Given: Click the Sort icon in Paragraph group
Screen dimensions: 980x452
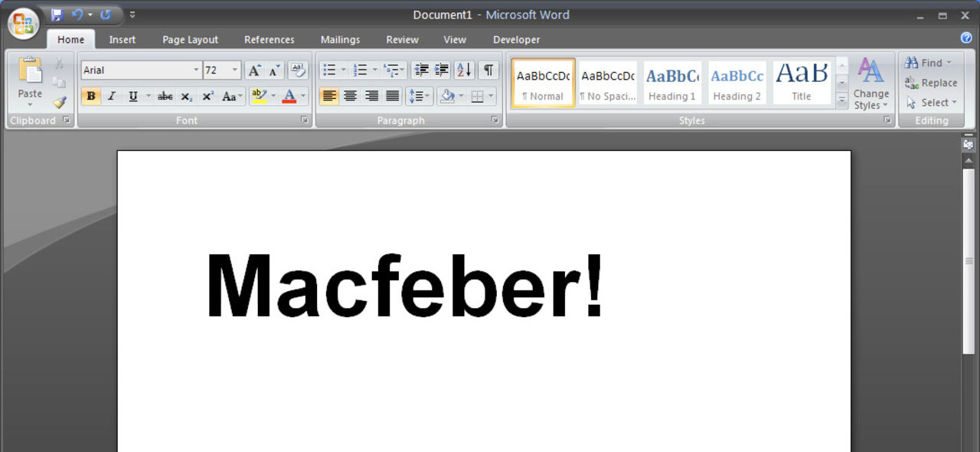Looking at the screenshot, I should (464, 70).
